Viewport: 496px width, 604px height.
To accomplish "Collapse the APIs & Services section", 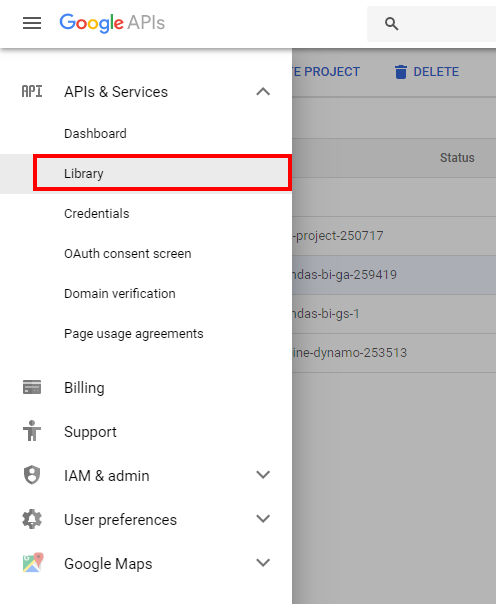I will click(x=263, y=92).
